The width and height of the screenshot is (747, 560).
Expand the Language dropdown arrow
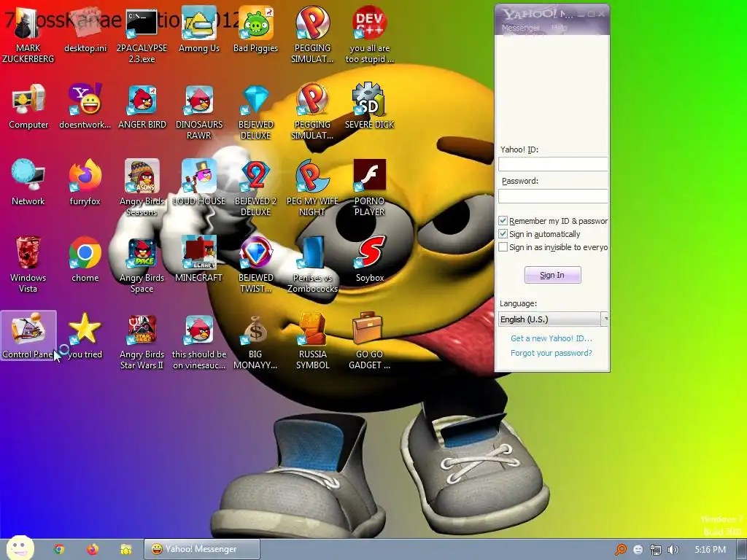pyautogui.click(x=605, y=319)
